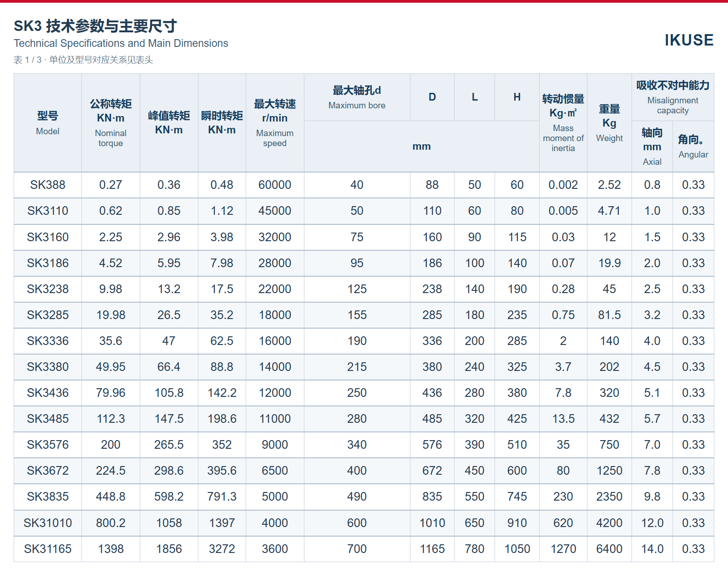
Task: Click the 表 1 / 3 table note
Action: point(83,60)
